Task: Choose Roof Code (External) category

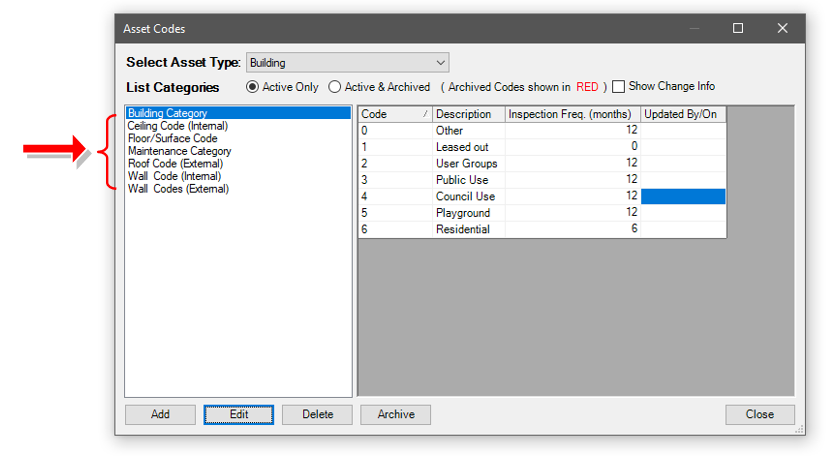Action: click(176, 164)
